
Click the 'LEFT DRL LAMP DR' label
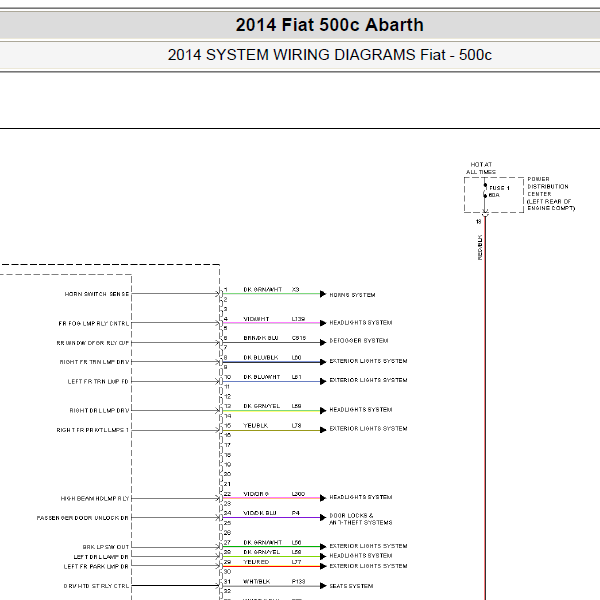coord(101,557)
